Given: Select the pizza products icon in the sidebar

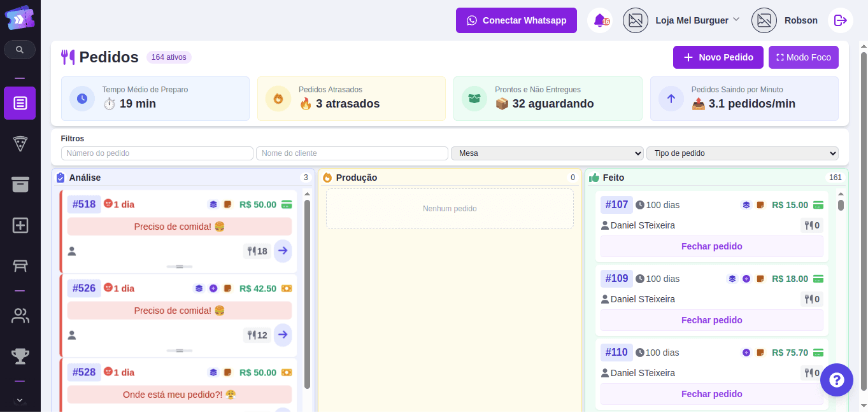Looking at the screenshot, I should point(19,144).
